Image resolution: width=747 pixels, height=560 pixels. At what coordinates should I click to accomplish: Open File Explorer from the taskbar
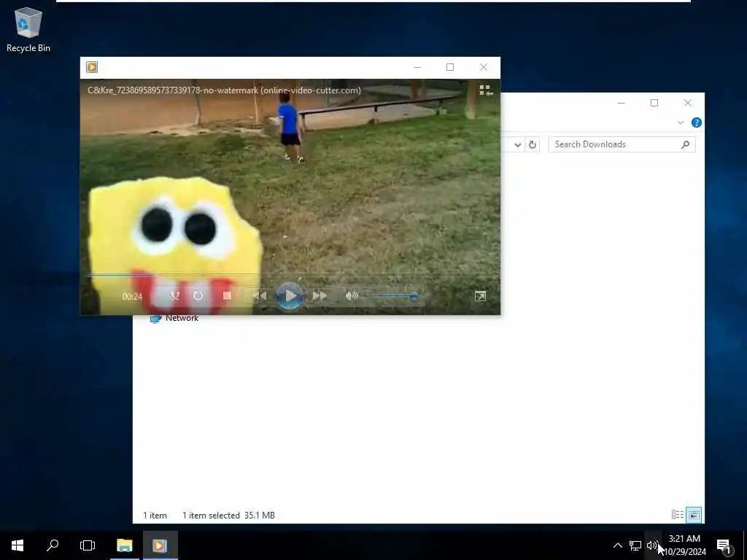tap(124, 545)
